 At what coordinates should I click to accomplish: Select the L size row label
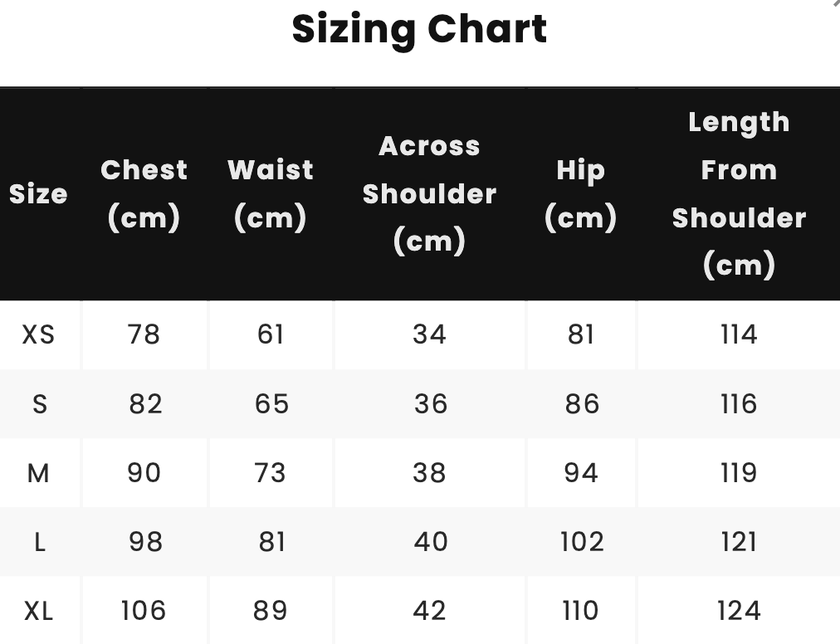[39, 542]
